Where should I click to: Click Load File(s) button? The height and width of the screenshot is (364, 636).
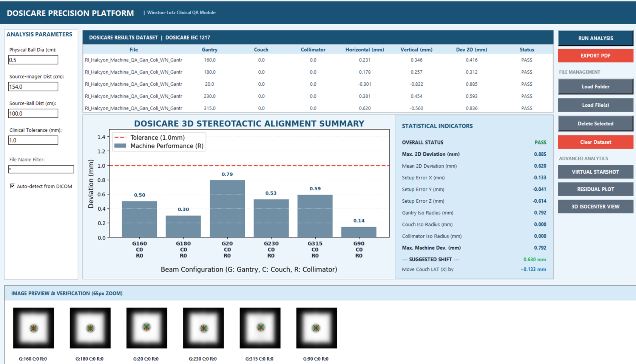pyautogui.click(x=595, y=105)
